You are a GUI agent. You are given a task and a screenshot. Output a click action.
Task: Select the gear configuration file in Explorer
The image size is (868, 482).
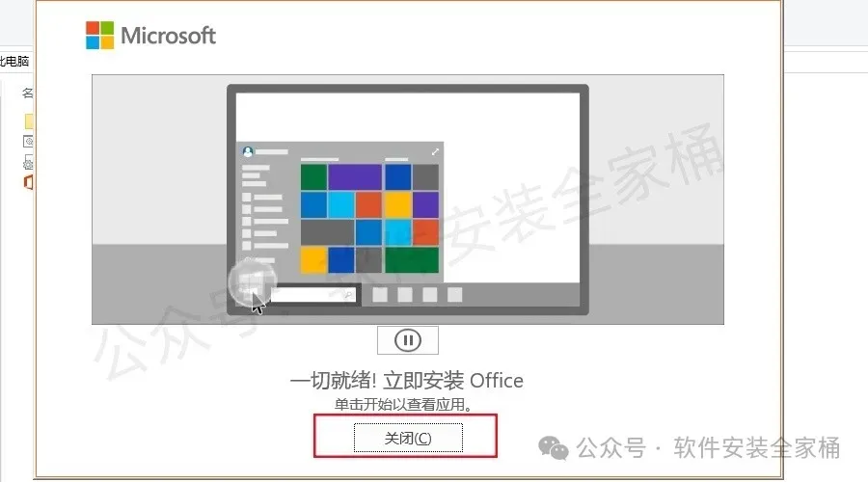pos(28,162)
